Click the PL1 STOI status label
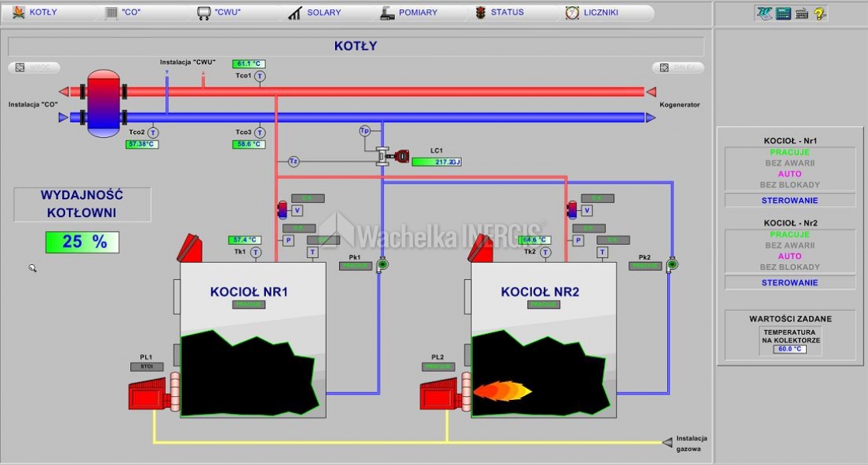This screenshot has height=465, width=868. coord(147,367)
